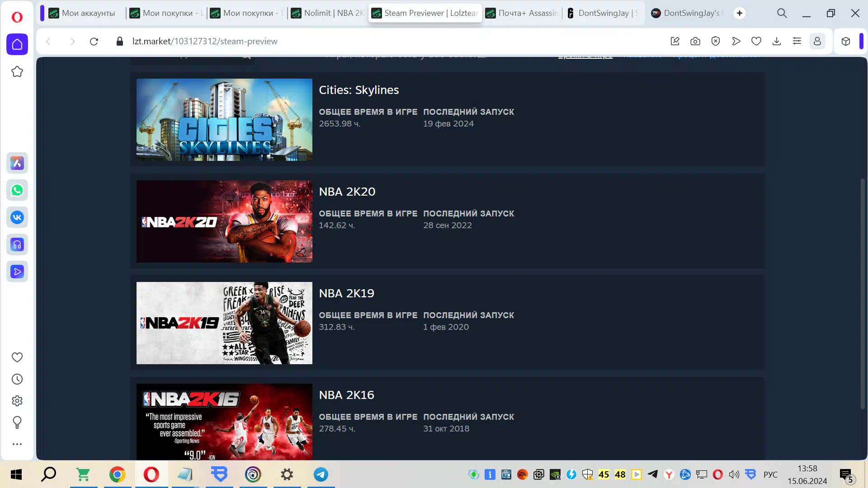Screen dimensions: 868x488
Task: Show browsing history clock icon
Action: pyautogui.click(x=17, y=379)
